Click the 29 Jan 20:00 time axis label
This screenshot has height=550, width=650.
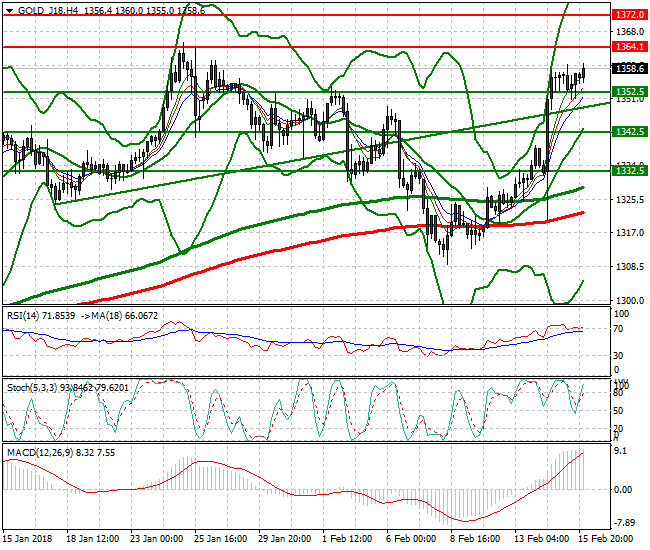click(x=284, y=539)
